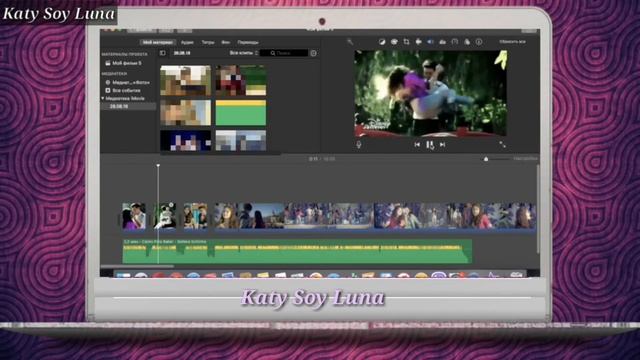The height and width of the screenshot is (360, 640).
Task: Select first media browser thumbnail top-left
Action: pyautogui.click(x=186, y=80)
